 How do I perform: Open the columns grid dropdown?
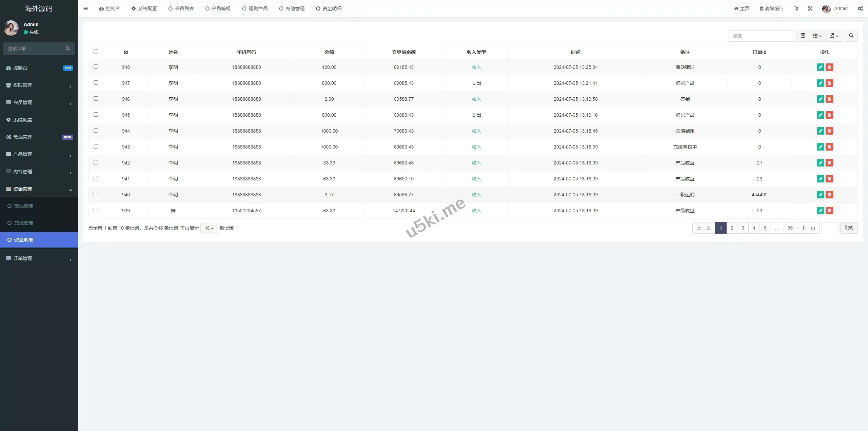(817, 36)
